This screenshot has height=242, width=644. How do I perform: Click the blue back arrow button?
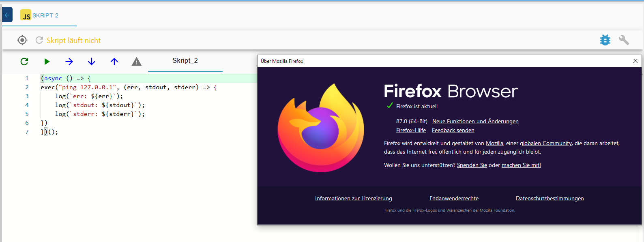point(7,15)
